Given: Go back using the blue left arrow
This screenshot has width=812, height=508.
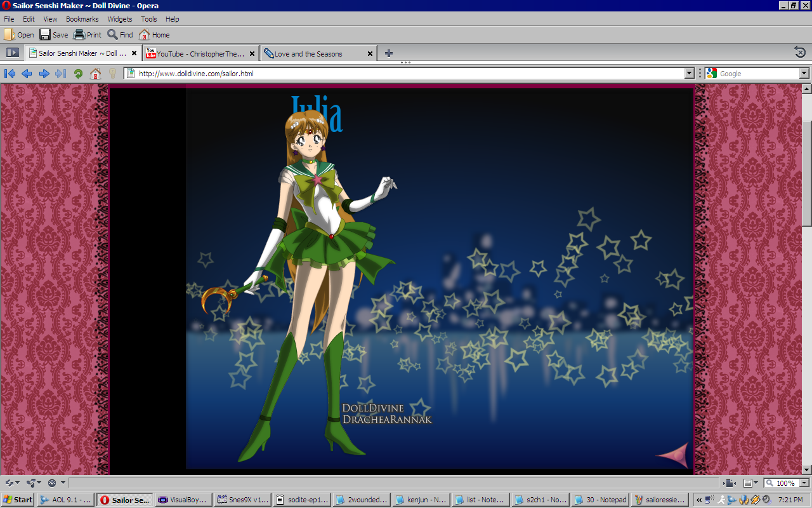Looking at the screenshot, I should point(27,74).
